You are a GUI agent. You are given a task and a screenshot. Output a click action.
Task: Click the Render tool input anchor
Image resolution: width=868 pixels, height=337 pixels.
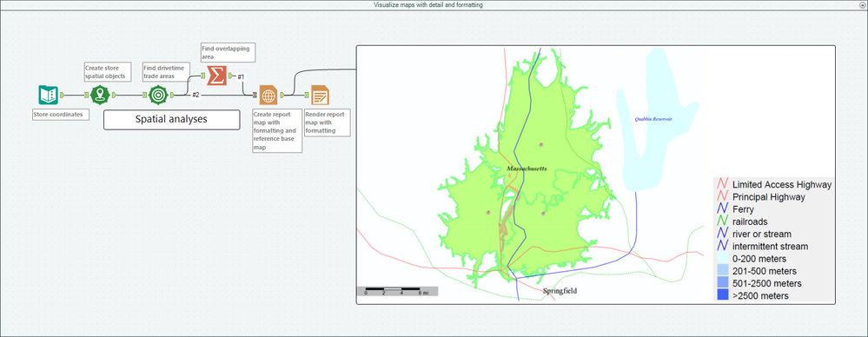[x=308, y=96]
